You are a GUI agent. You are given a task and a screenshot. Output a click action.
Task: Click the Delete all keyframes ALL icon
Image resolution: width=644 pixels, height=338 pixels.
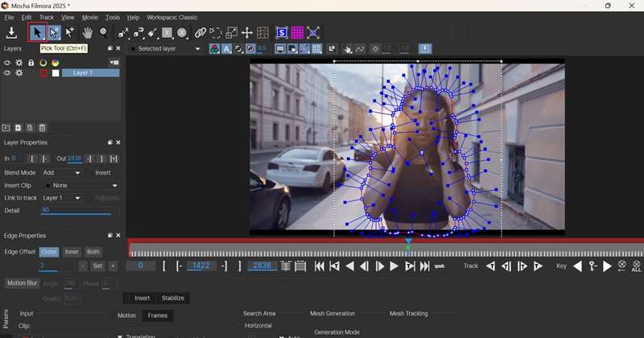pos(636,266)
